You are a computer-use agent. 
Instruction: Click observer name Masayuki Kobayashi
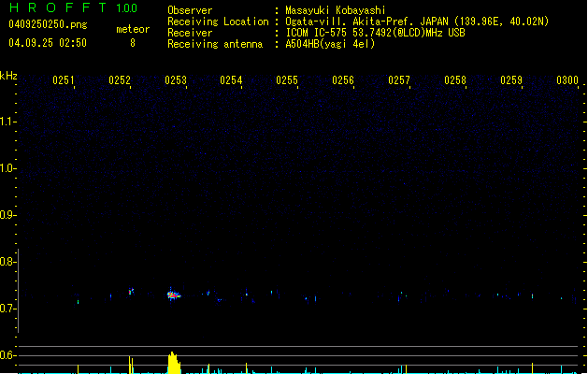[x=336, y=10]
